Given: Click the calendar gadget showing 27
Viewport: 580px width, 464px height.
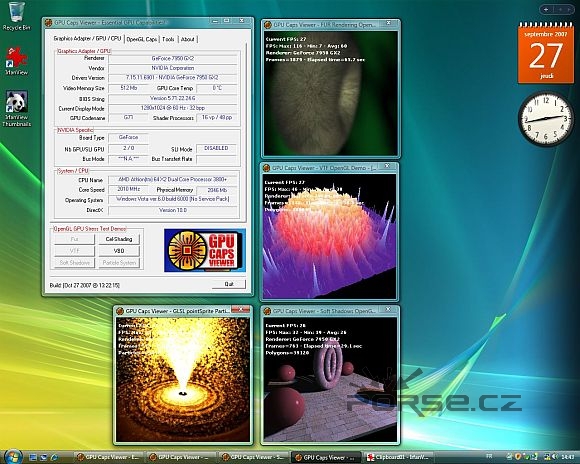Looking at the screenshot, I should point(546,53).
